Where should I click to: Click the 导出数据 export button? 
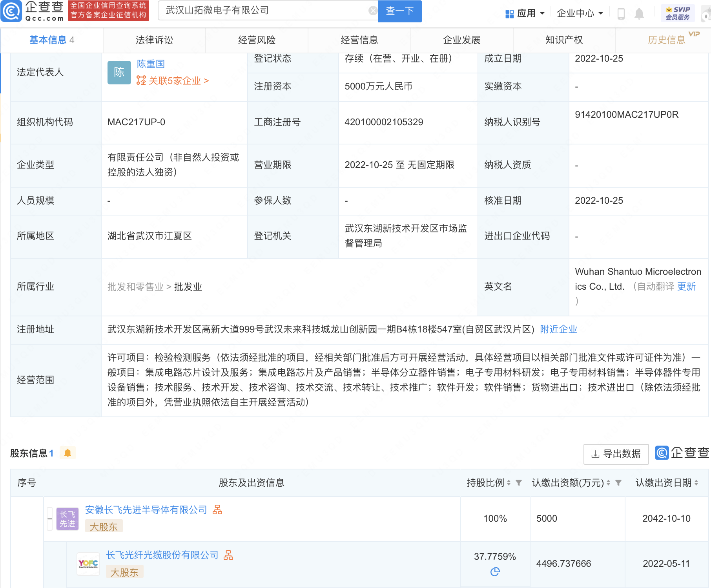[616, 454]
